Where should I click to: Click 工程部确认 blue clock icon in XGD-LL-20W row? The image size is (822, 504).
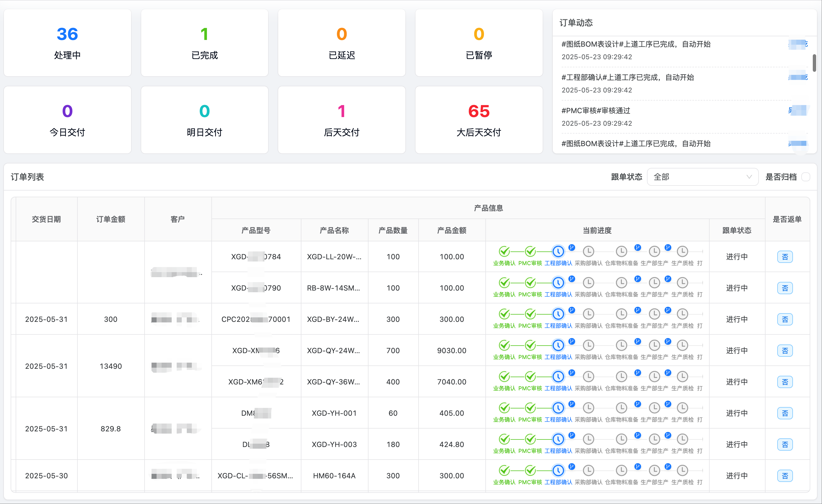[x=558, y=251]
